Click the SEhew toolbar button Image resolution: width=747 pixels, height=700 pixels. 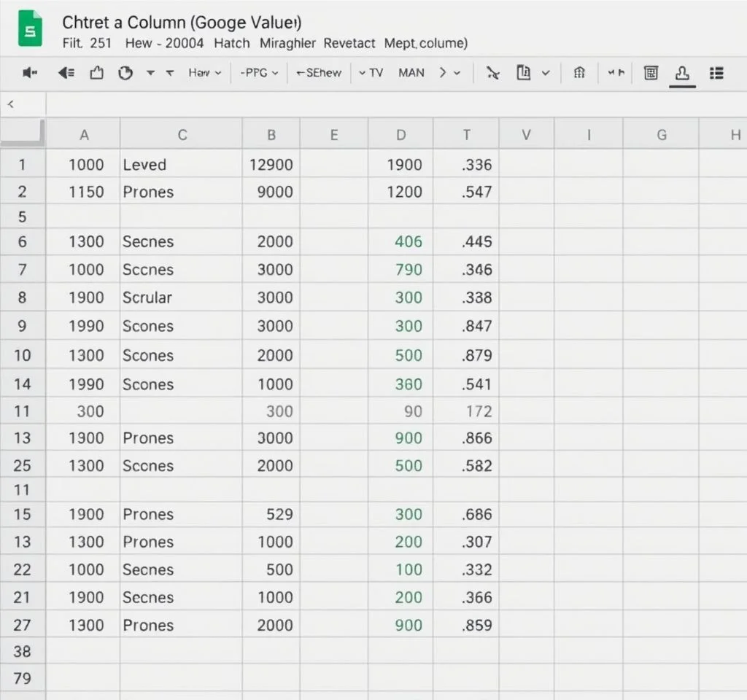coord(319,73)
